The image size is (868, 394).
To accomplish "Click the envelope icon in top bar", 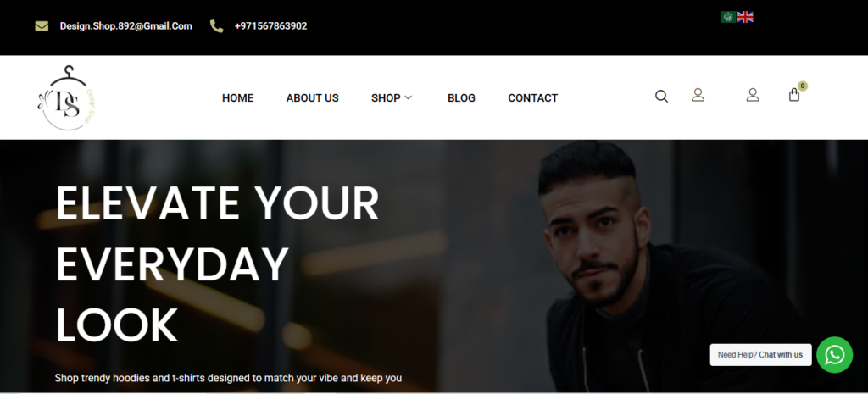I will point(42,26).
